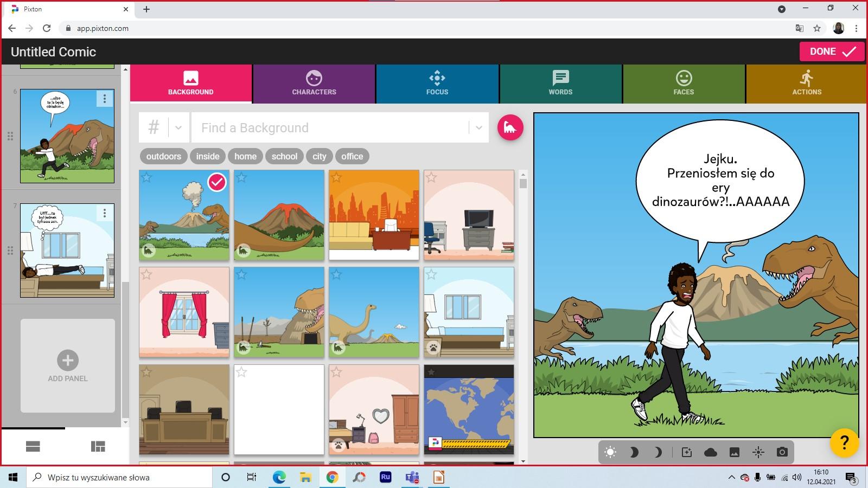The width and height of the screenshot is (868, 488).
Task: Switch to the single-row layout view icon
Action: 33,446
